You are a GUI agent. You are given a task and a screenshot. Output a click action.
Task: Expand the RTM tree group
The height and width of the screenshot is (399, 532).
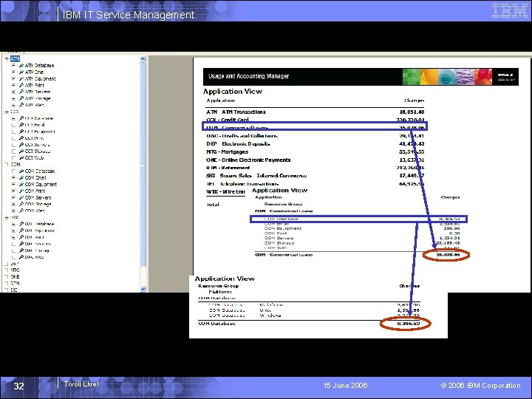point(7,284)
